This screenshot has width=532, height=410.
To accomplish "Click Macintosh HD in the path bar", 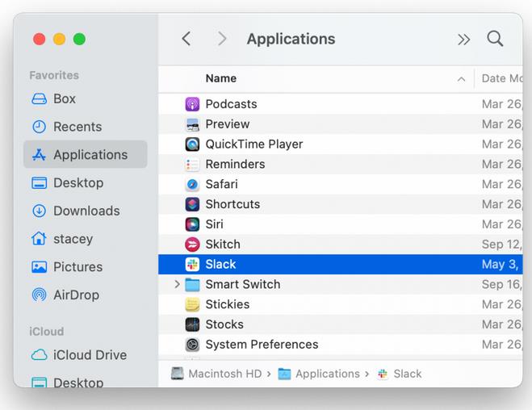I will click(x=216, y=374).
